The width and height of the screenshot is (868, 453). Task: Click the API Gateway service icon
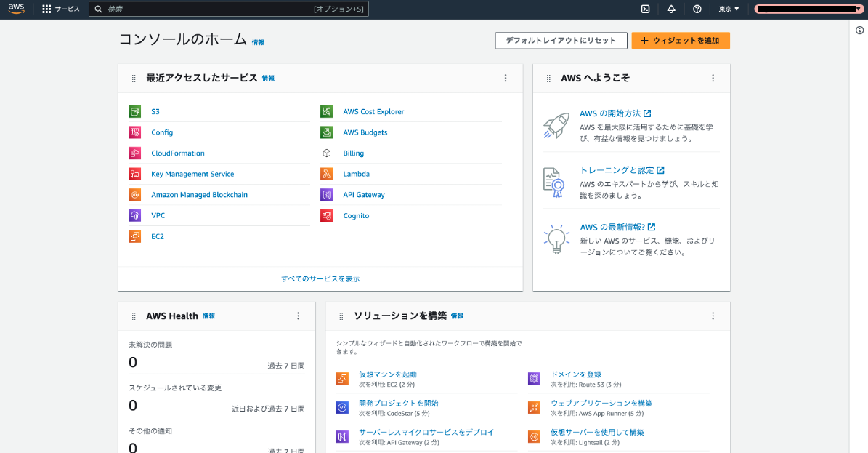pos(327,195)
